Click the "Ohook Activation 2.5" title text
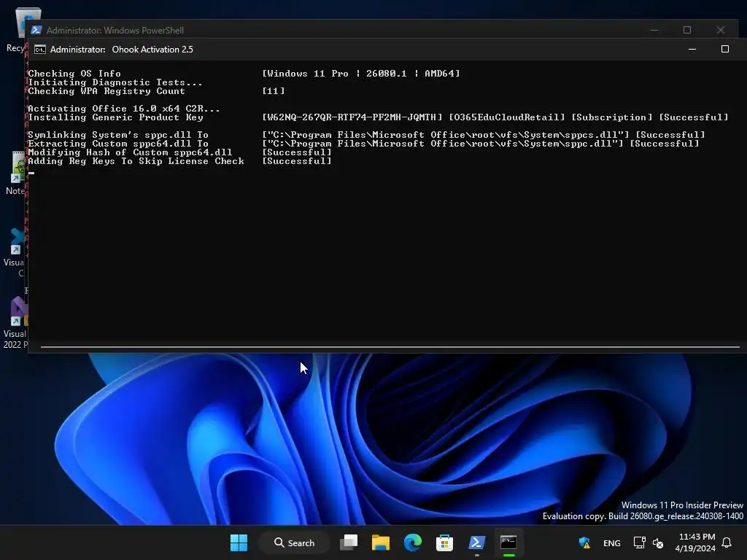Viewport: 747px width, 560px height. click(x=152, y=50)
